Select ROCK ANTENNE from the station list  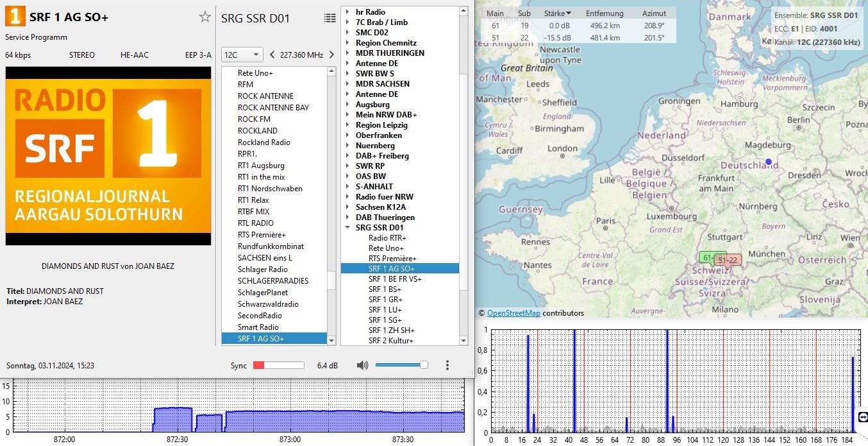click(x=265, y=96)
